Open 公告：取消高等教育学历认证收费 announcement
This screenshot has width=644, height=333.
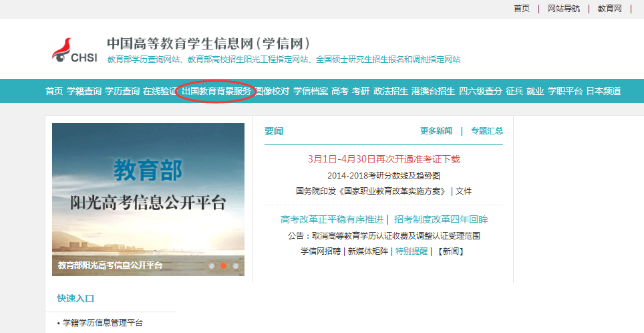click(x=384, y=235)
